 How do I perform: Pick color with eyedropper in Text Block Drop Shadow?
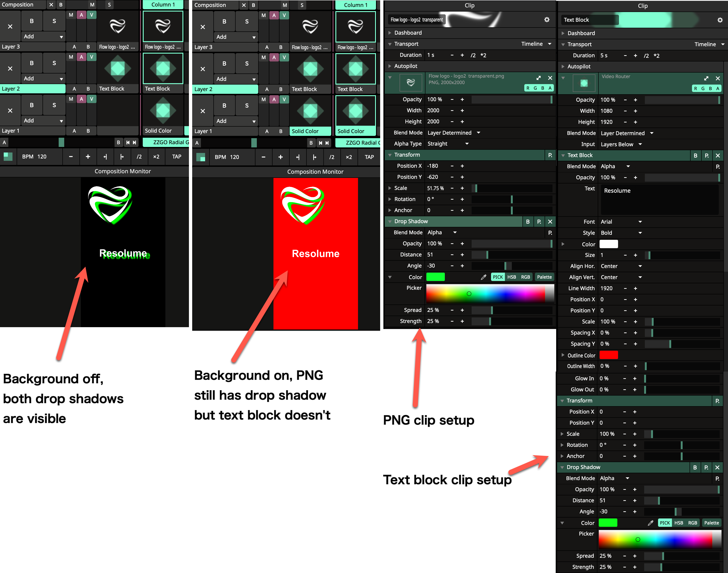pyautogui.click(x=651, y=523)
